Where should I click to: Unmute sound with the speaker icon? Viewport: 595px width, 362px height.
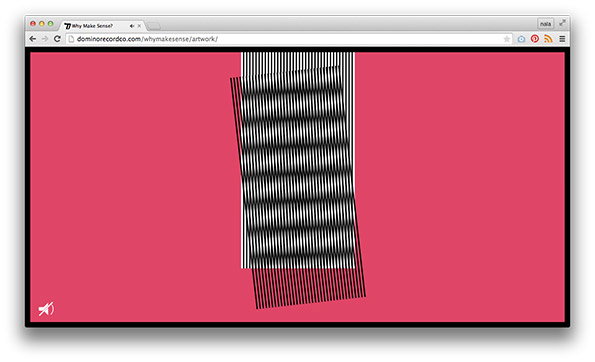pyautogui.click(x=46, y=309)
